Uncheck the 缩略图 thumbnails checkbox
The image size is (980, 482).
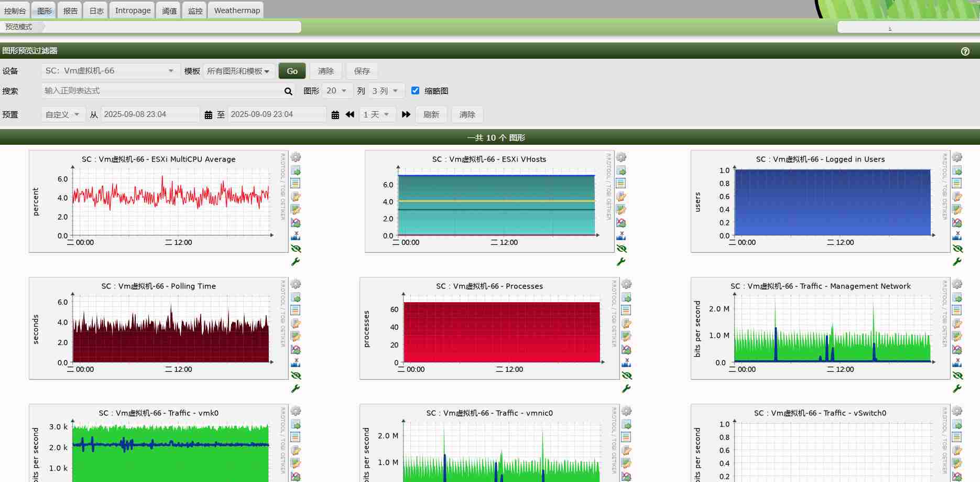click(416, 91)
